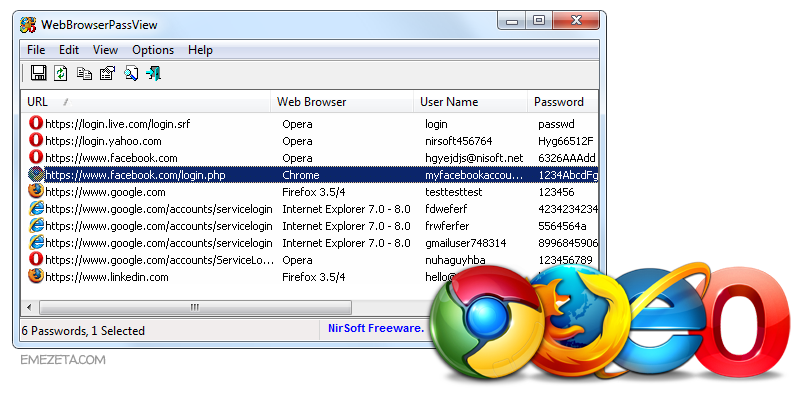Screen dimensions: 800x396
Task: Click the Find magnifier toolbar icon
Action: [131, 73]
